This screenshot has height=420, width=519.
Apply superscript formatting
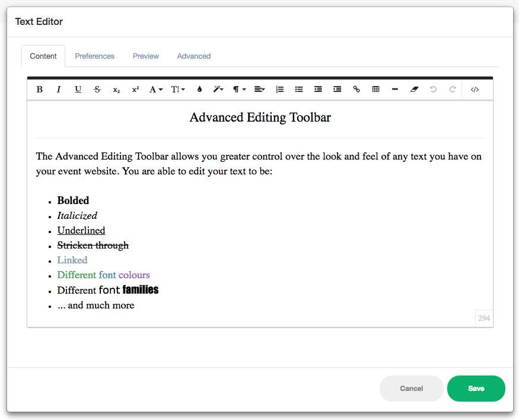[135, 89]
